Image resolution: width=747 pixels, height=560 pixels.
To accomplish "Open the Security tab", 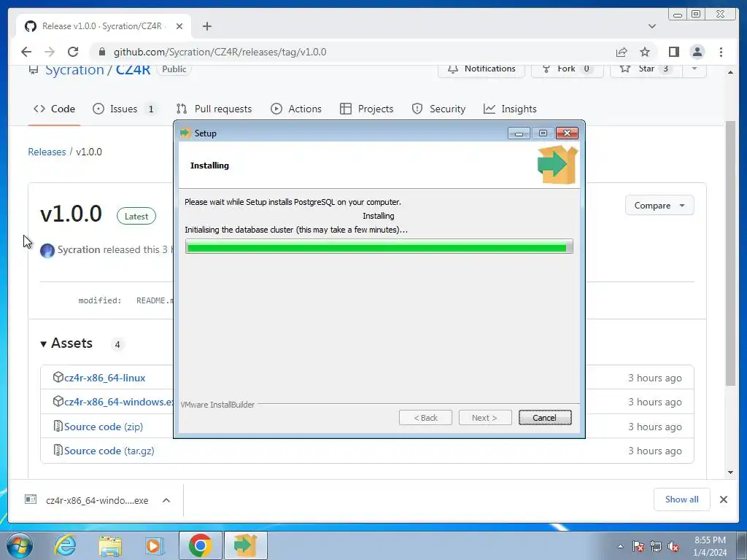I will pyautogui.click(x=438, y=109).
